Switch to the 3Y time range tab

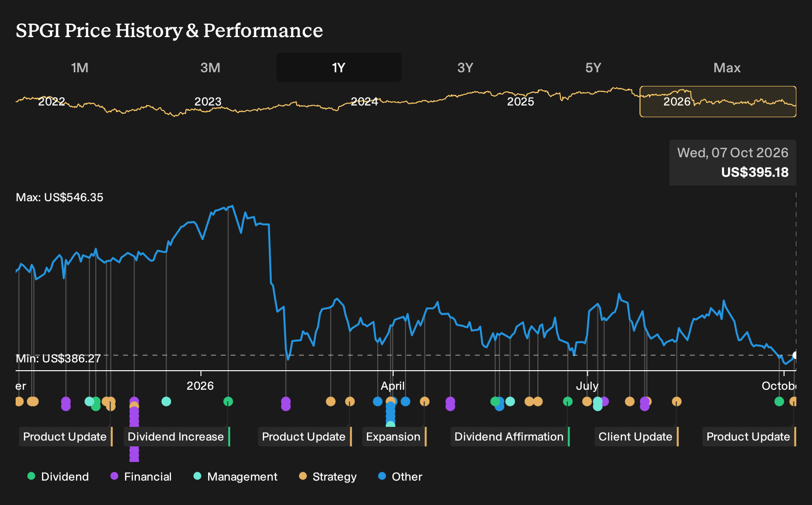pyautogui.click(x=465, y=68)
